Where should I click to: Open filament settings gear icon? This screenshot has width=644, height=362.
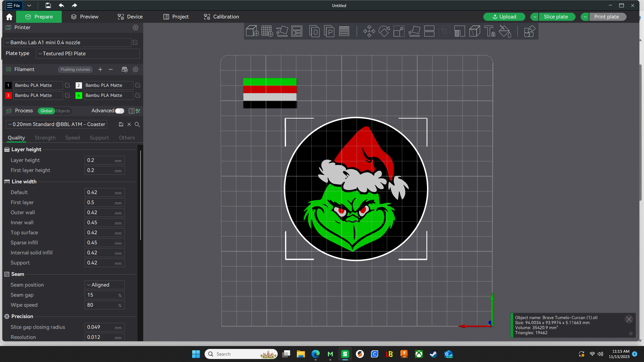point(136,69)
